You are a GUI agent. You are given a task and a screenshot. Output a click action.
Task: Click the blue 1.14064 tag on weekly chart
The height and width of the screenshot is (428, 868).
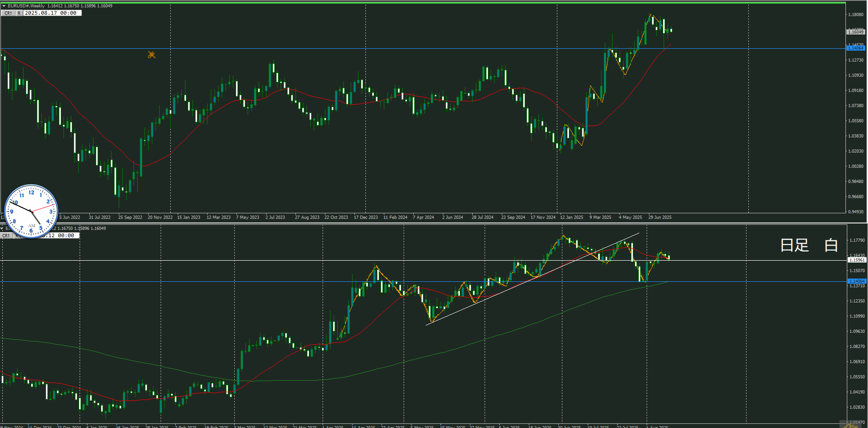[x=856, y=48]
